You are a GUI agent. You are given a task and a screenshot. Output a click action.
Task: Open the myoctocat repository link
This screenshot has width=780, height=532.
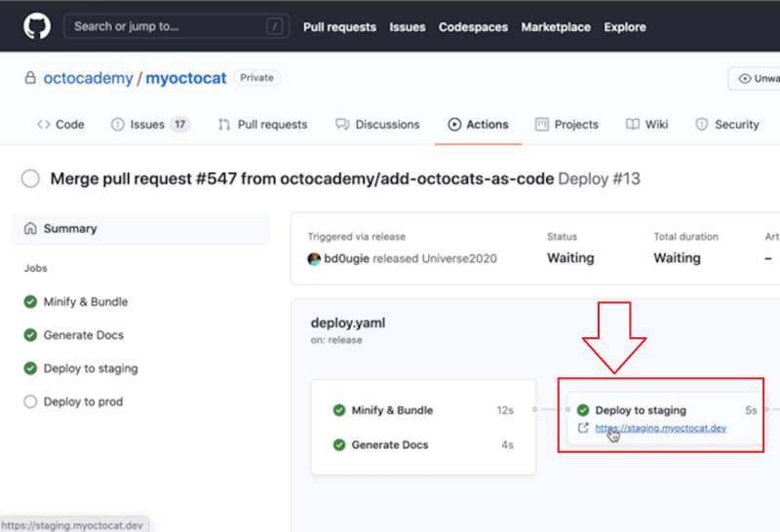(186, 78)
